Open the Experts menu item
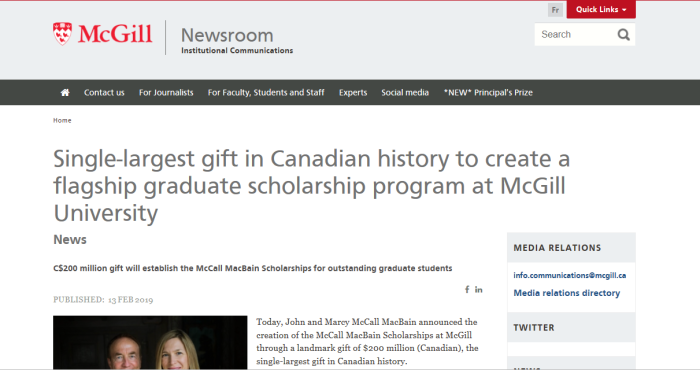 [353, 92]
